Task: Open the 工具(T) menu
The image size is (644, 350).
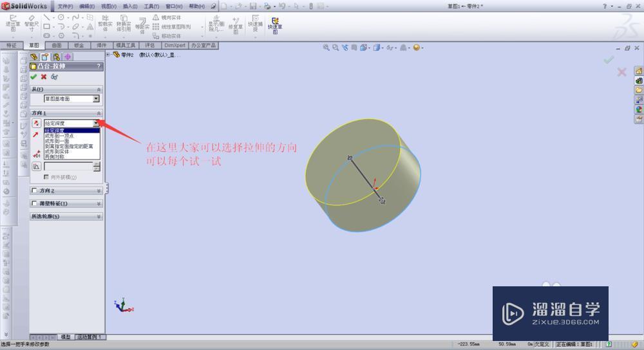Action: click(151, 6)
